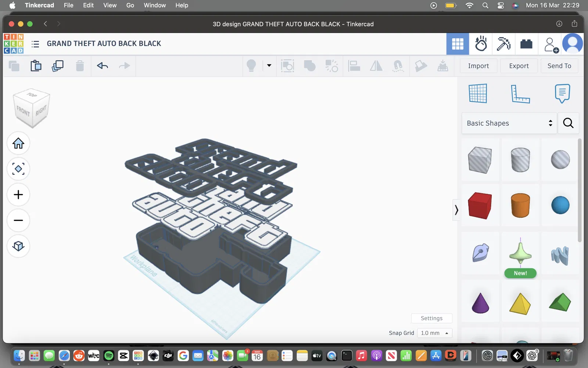Select the green Roof shape

[x=560, y=302]
